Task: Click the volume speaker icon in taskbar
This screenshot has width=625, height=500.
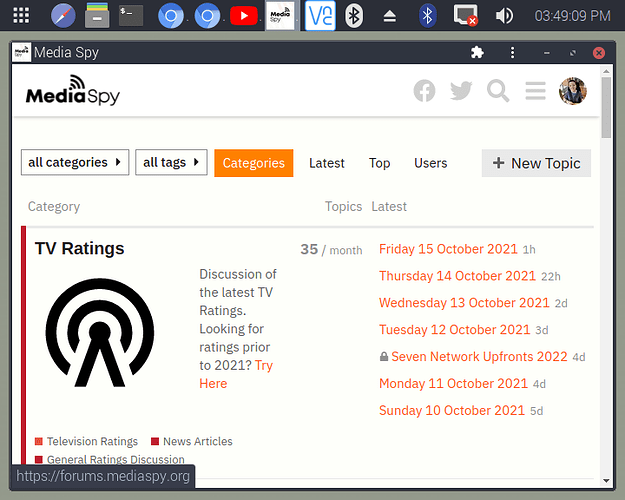Action: (504, 15)
